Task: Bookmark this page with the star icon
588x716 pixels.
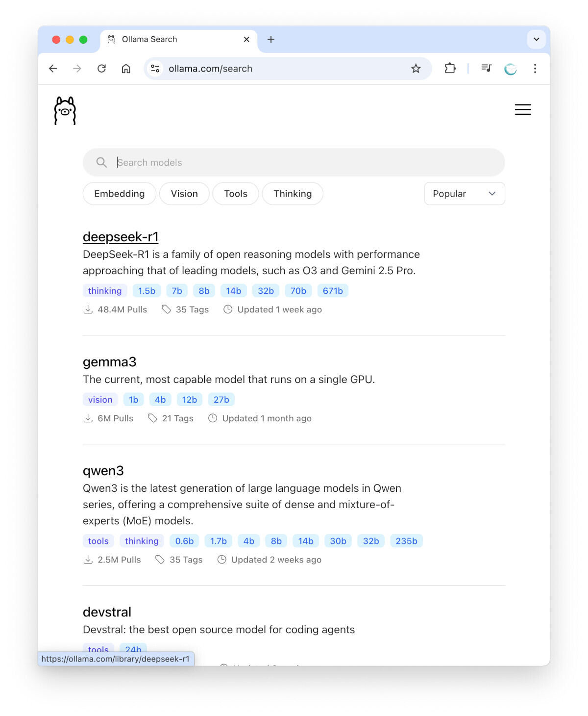Action: point(416,69)
